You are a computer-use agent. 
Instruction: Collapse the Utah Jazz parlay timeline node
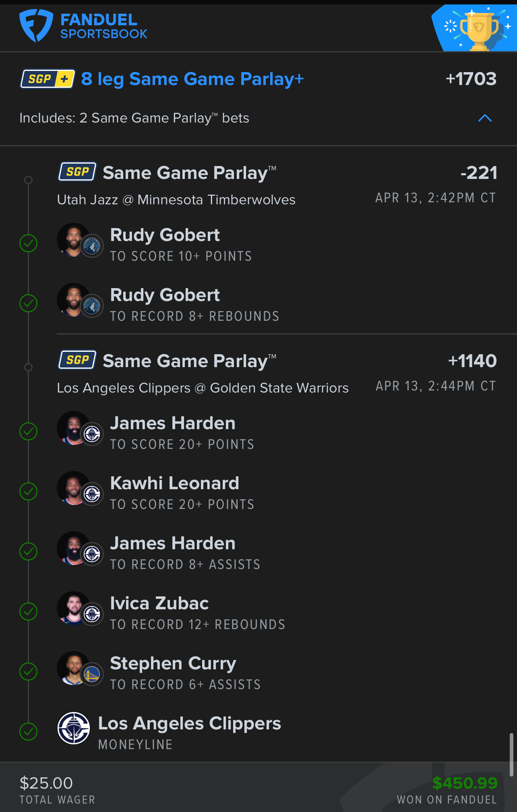click(28, 180)
